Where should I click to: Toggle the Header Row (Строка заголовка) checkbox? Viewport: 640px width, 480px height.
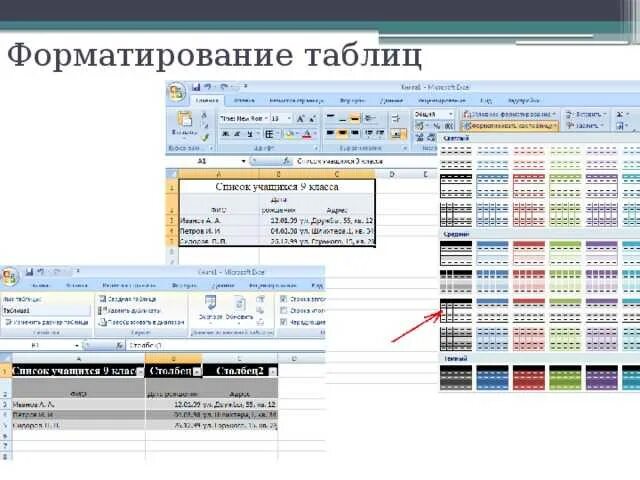point(284,299)
